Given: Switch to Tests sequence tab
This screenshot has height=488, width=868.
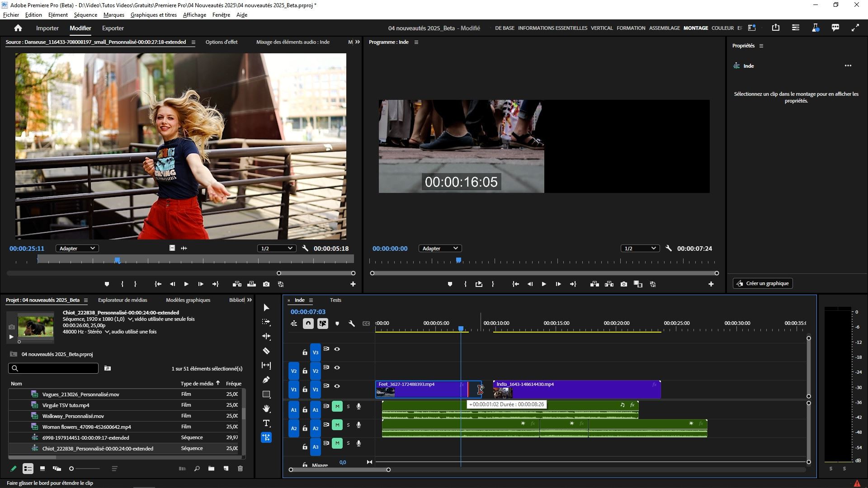Looking at the screenshot, I should (x=335, y=300).
